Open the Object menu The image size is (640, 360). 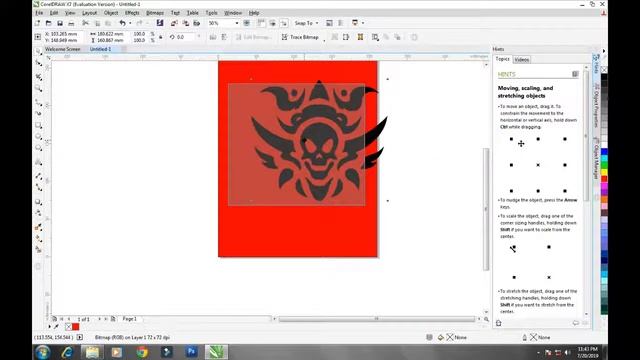click(x=111, y=13)
